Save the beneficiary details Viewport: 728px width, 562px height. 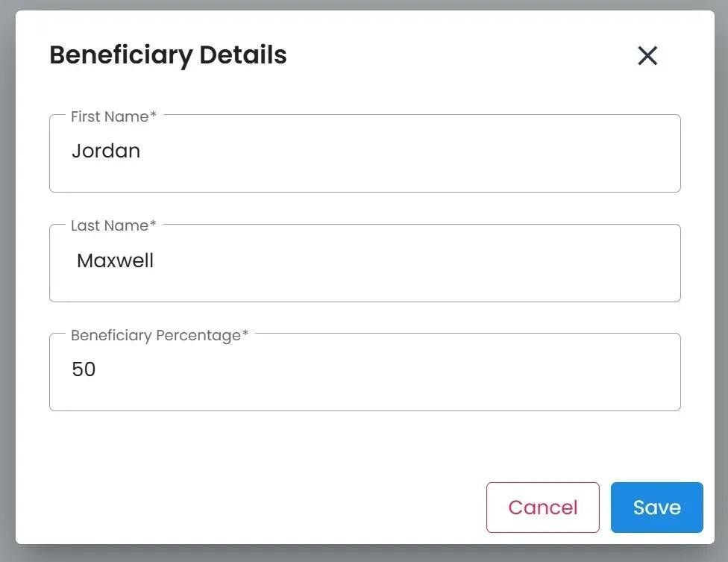656,508
